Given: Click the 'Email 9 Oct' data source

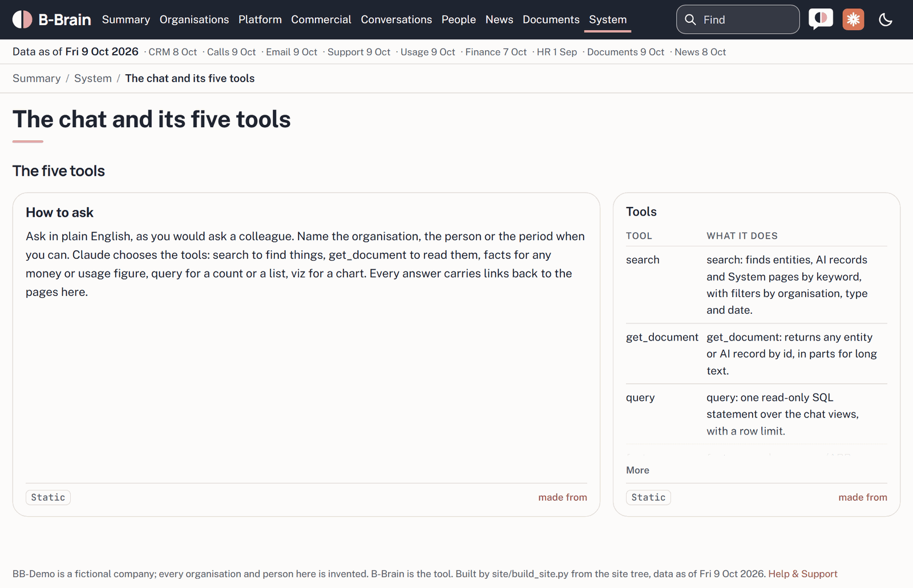Looking at the screenshot, I should pyautogui.click(x=292, y=52).
